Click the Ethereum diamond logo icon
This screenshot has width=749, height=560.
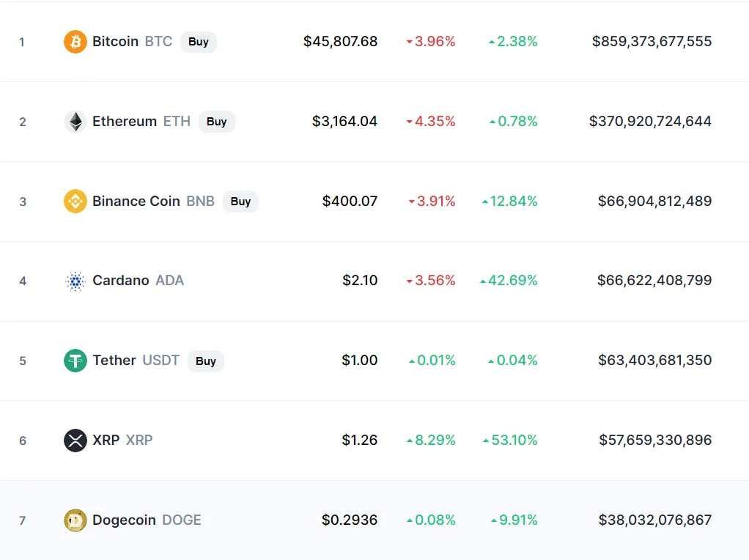coord(75,122)
